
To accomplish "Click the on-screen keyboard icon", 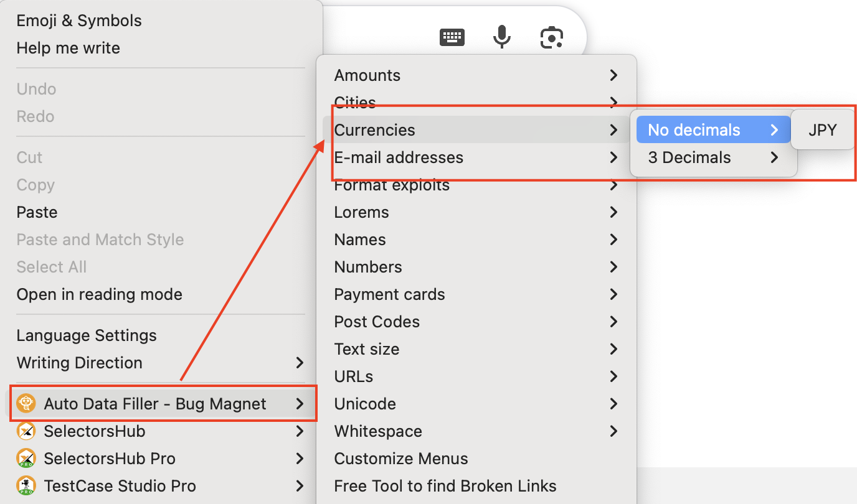I will [452, 37].
